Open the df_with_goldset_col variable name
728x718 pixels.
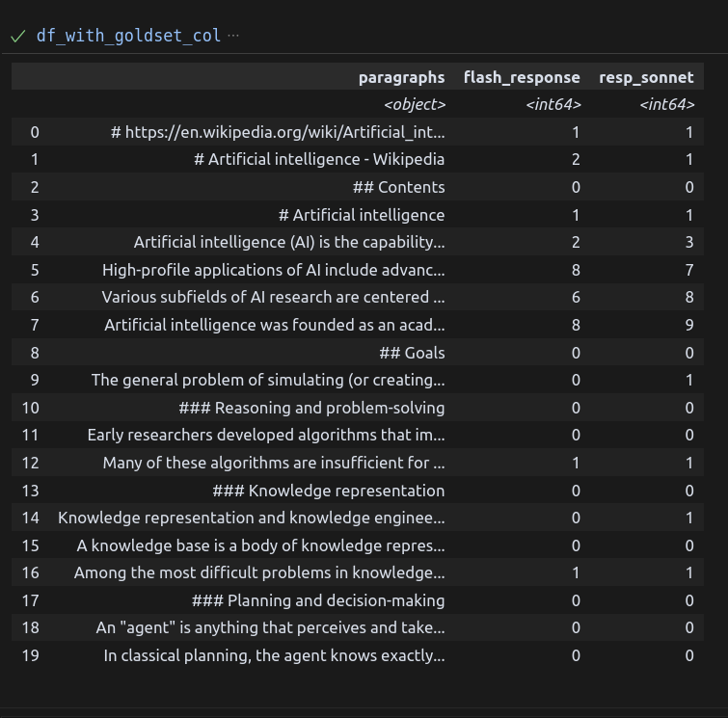tap(128, 36)
